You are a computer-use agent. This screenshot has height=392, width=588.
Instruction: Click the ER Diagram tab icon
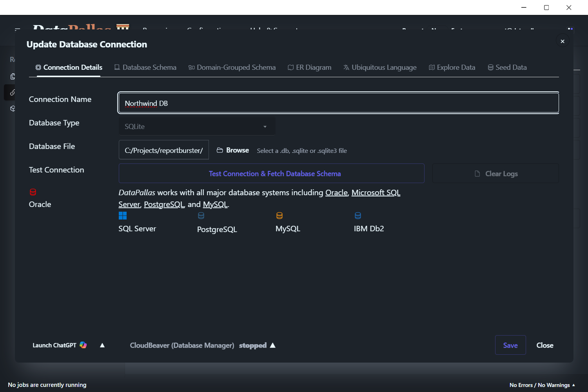click(290, 67)
